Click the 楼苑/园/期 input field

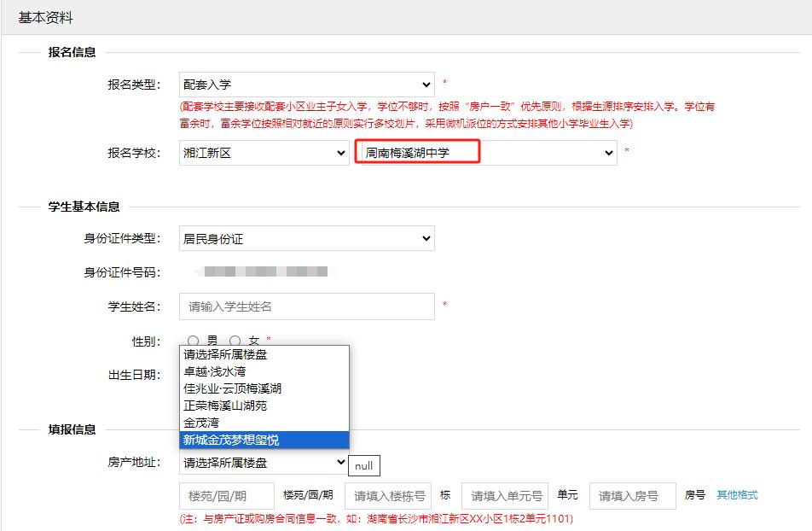[x=227, y=495]
